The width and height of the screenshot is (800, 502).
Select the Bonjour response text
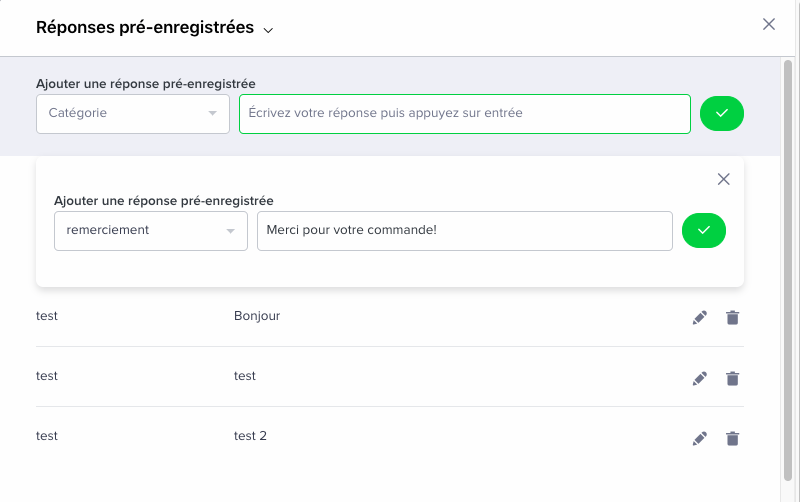pyautogui.click(x=257, y=316)
